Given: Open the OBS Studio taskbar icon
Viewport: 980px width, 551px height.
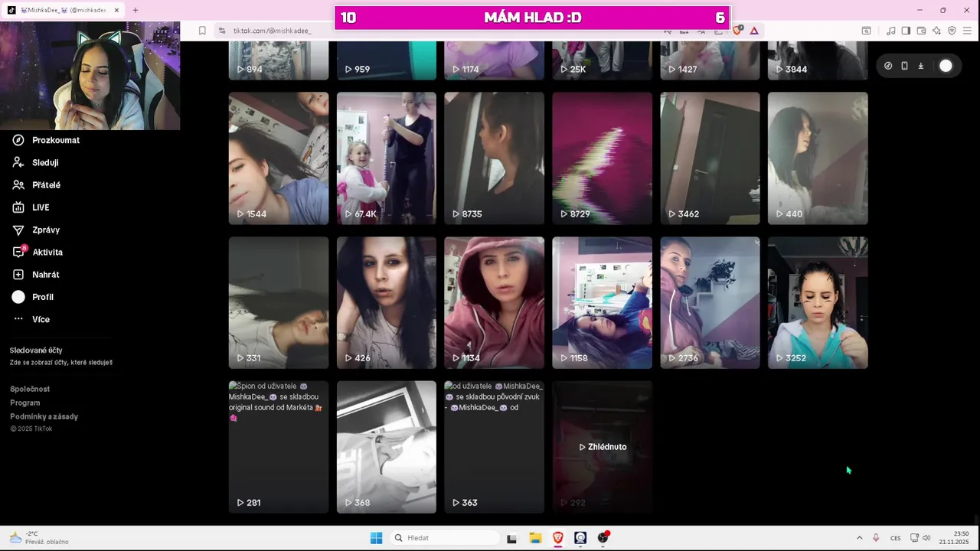Looking at the screenshot, I should [603, 538].
